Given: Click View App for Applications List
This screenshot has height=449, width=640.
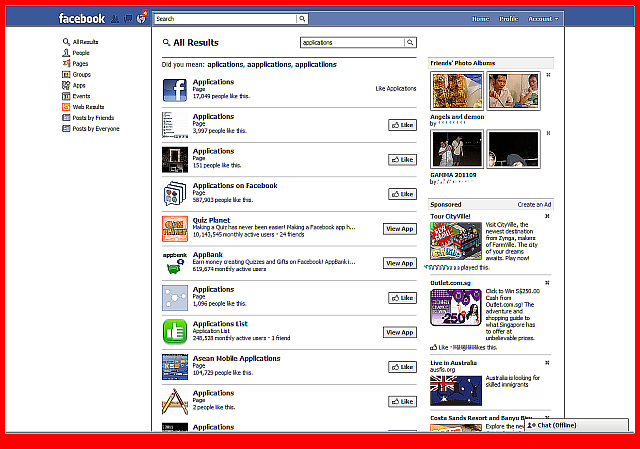Looking at the screenshot, I should pyautogui.click(x=400, y=333).
